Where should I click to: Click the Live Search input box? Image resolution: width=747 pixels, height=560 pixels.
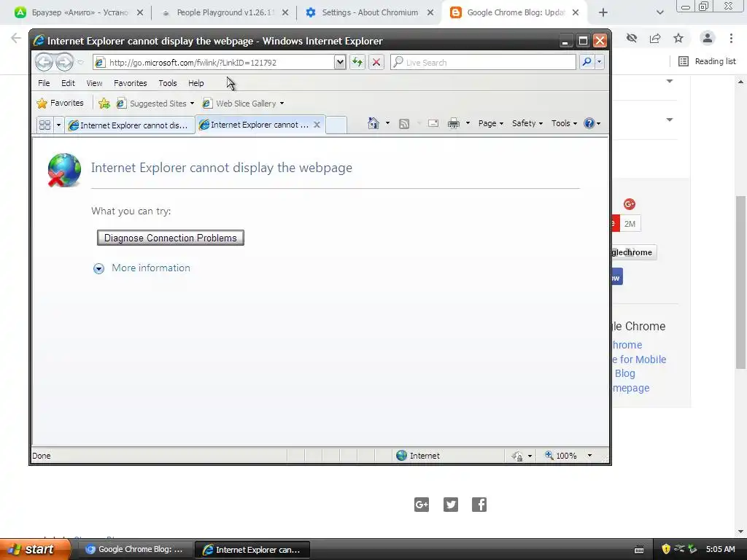click(483, 62)
